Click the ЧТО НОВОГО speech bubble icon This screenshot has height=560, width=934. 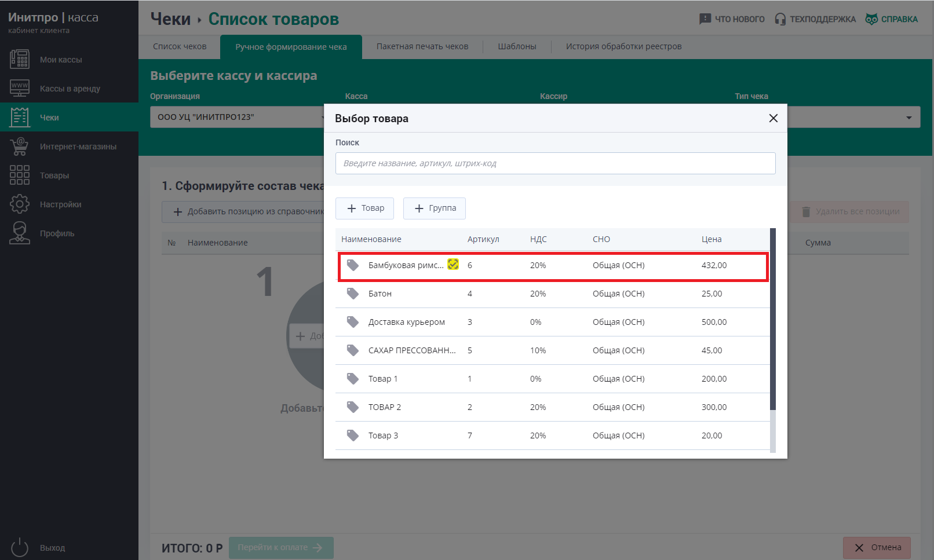pos(705,19)
